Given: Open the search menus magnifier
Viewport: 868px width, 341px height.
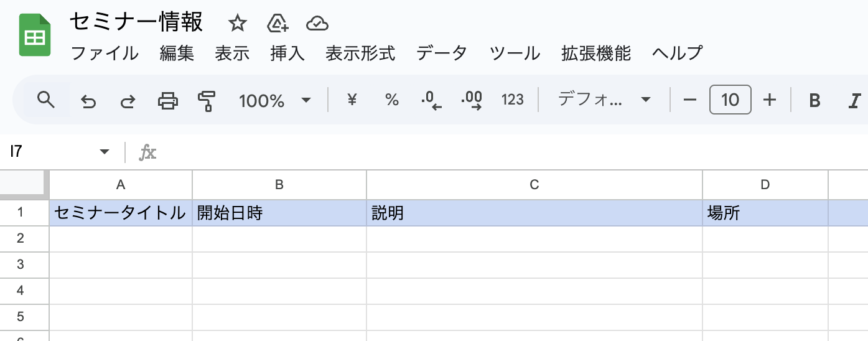Looking at the screenshot, I should click(x=46, y=100).
